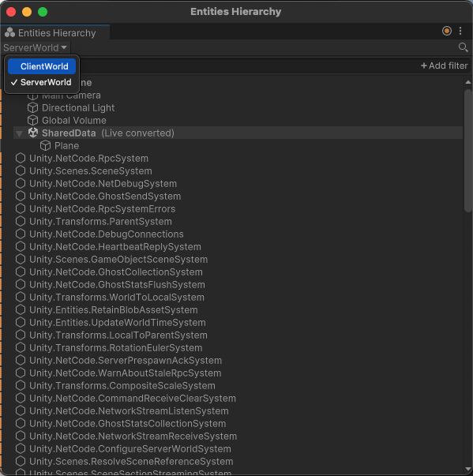The height and width of the screenshot is (476, 473).
Task: Collapse the SharedData tree node
Action: pos(20,133)
